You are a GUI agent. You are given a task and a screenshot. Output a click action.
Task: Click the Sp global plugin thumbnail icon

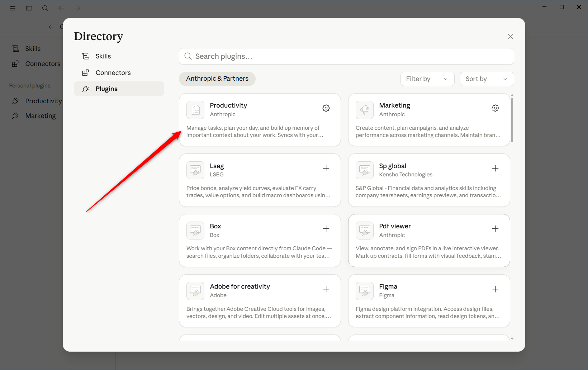pyautogui.click(x=365, y=170)
